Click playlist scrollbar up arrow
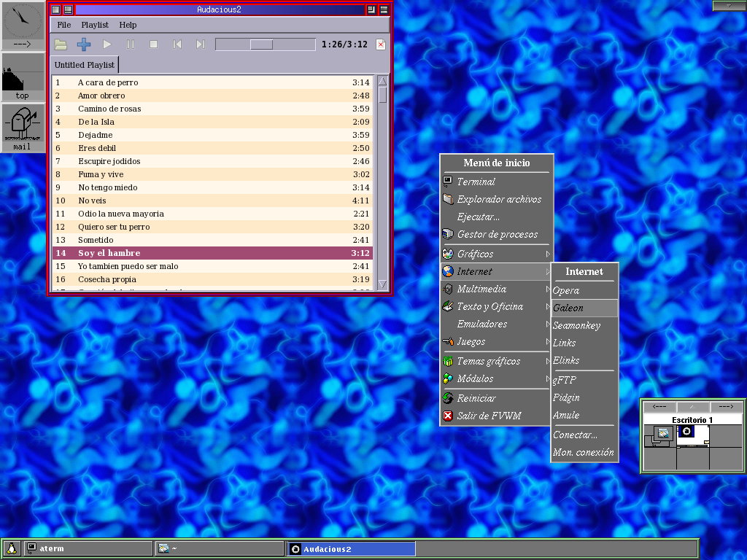The height and width of the screenshot is (560, 747). pos(382,82)
